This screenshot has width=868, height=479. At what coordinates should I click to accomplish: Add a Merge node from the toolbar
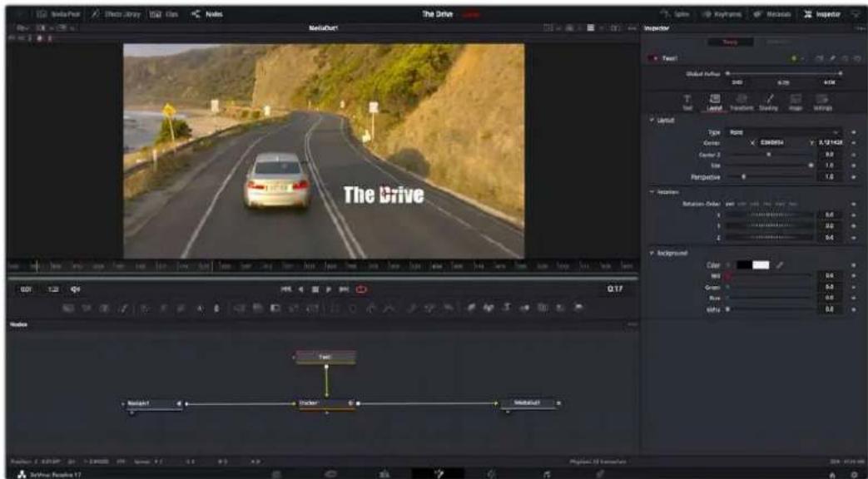coord(239,308)
